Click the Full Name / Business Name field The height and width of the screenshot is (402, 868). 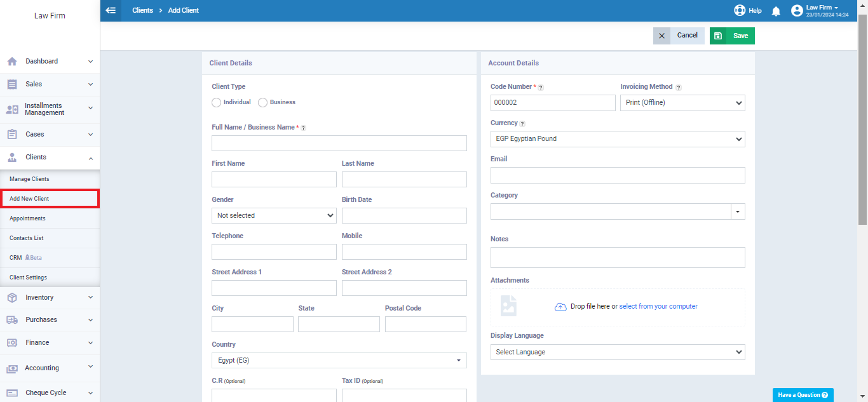(339, 143)
